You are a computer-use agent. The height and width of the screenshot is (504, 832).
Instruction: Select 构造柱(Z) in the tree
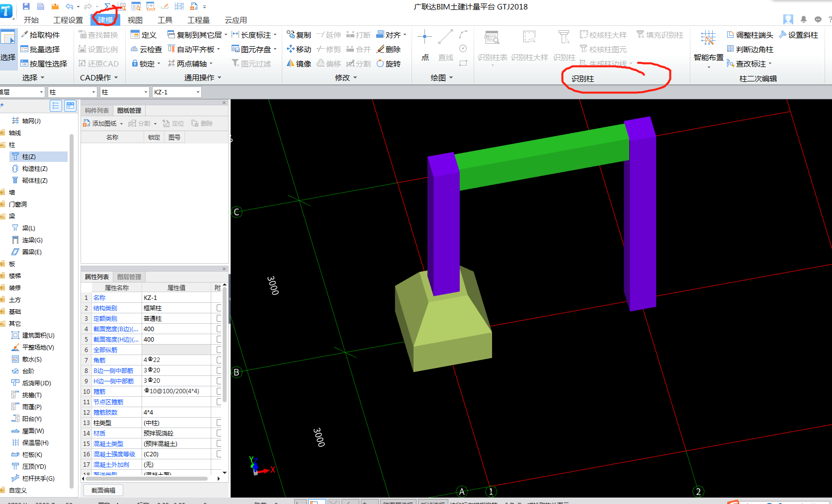coord(30,168)
